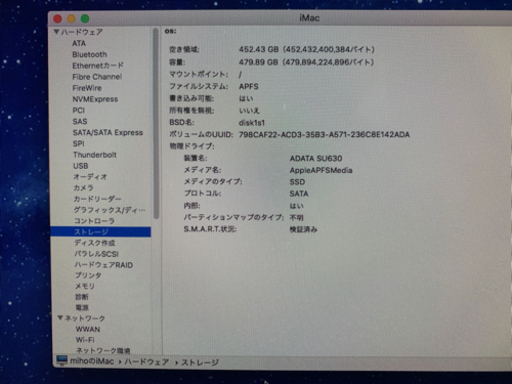Select Bluetooth in the sidebar
This screenshot has width=512, height=384.
90,54
